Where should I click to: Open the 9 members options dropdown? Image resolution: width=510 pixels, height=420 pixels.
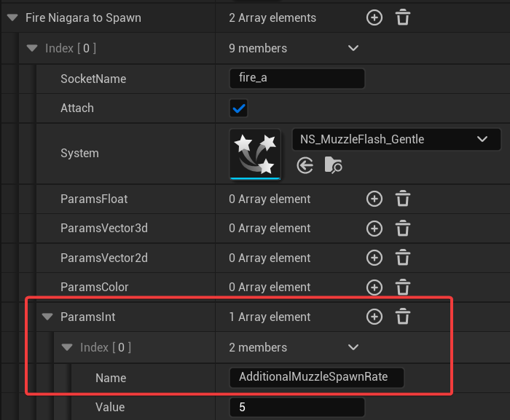coord(353,48)
